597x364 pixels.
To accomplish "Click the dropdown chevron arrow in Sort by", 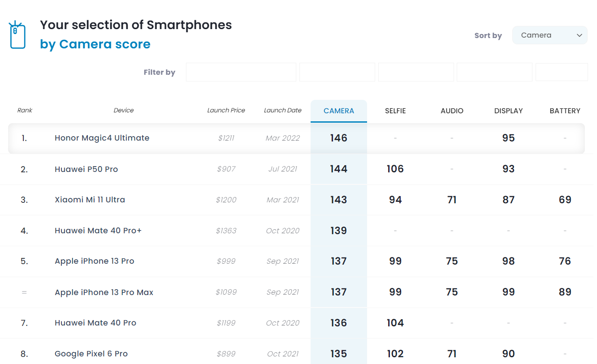I will (x=579, y=35).
